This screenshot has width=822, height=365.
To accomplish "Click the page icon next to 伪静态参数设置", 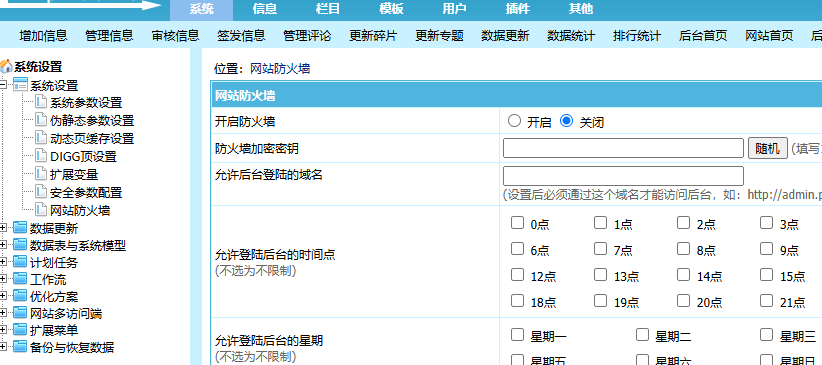I will pos(41,120).
